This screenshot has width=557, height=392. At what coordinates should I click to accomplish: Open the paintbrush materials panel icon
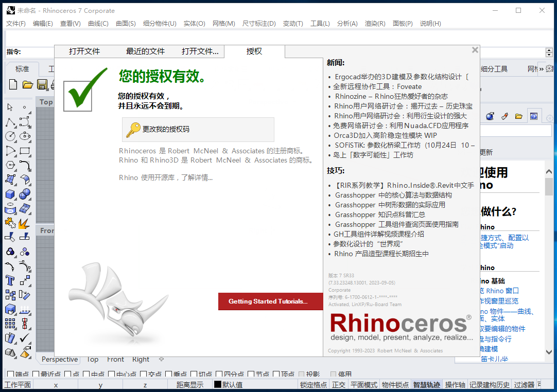click(x=505, y=116)
